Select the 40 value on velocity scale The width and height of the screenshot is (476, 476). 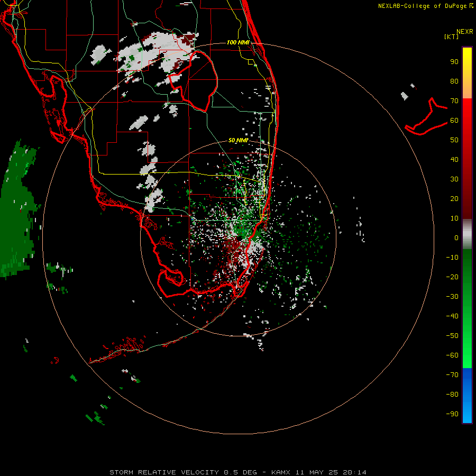pyautogui.click(x=454, y=160)
